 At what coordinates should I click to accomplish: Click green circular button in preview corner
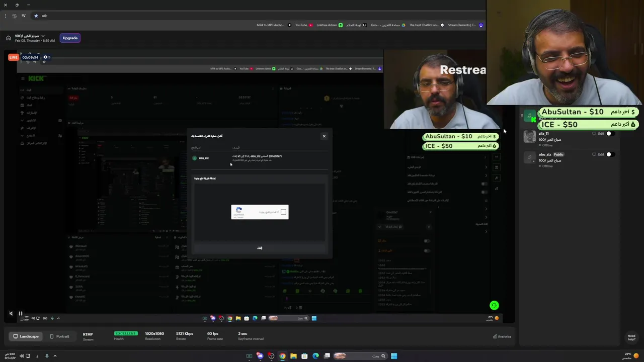pyautogui.click(x=494, y=305)
